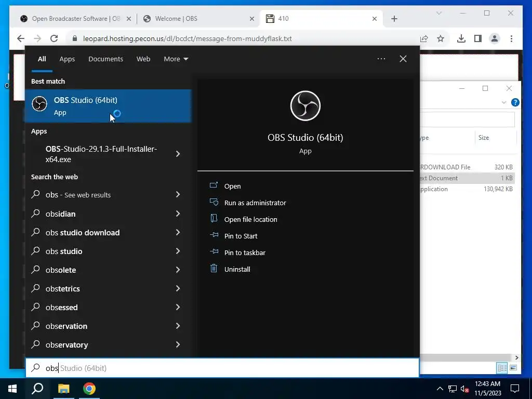The height and width of the screenshot is (399, 532).
Task: Expand File Explorer ribbon chevron
Action: 504,102
